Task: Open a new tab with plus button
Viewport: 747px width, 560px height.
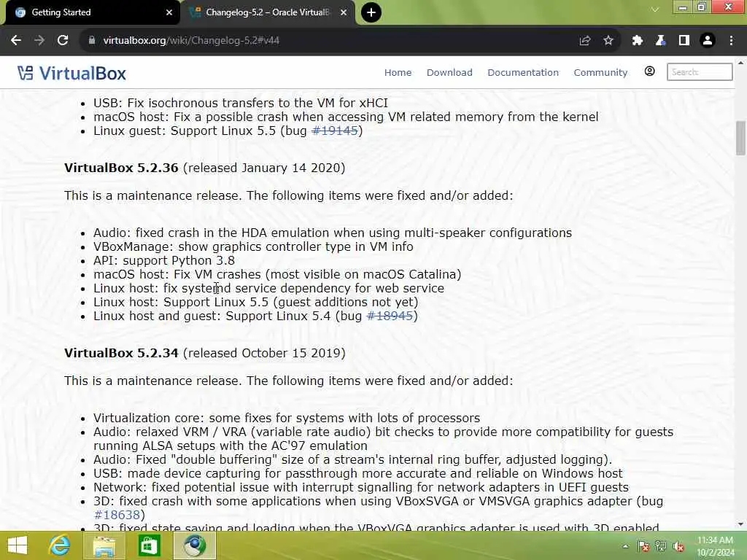Action: 371,12
